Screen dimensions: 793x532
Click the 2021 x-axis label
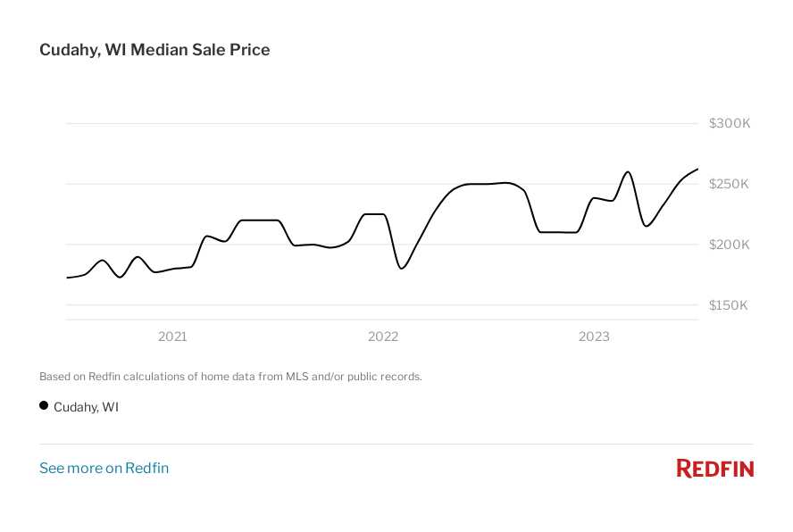click(x=172, y=337)
